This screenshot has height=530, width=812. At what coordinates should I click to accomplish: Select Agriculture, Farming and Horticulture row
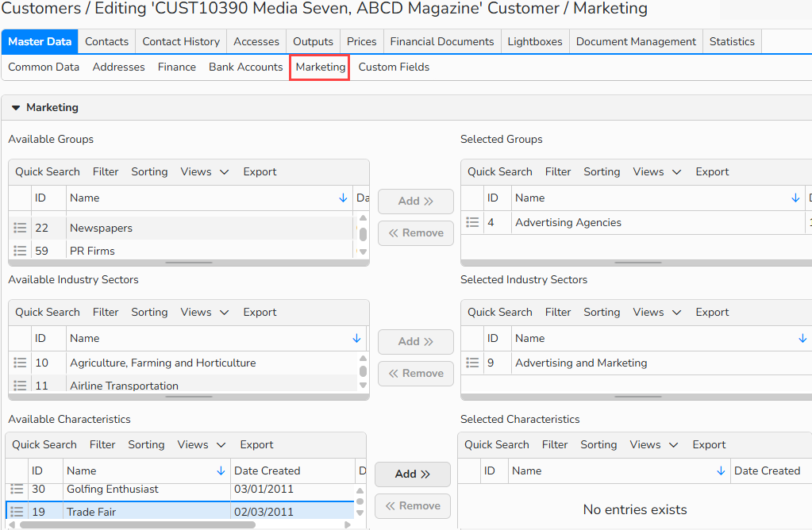tap(181, 363)
